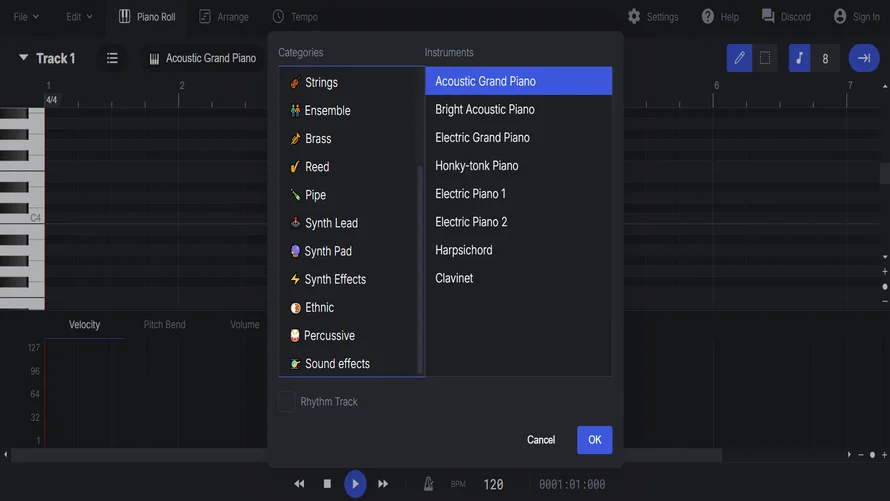Select Electric Grand Piano instrument
The height and width of the screenshot is (501, 890).
(518, 137)
